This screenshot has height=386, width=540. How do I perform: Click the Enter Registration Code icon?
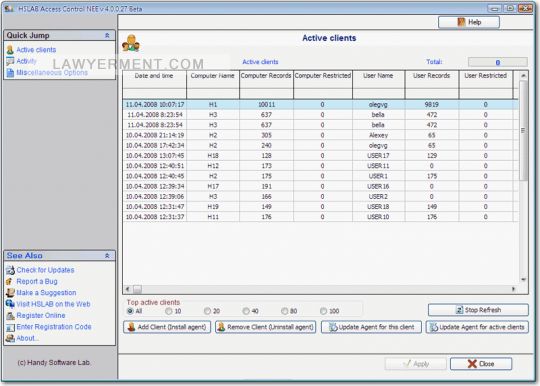pyautogui.click(x=10, y=327)
